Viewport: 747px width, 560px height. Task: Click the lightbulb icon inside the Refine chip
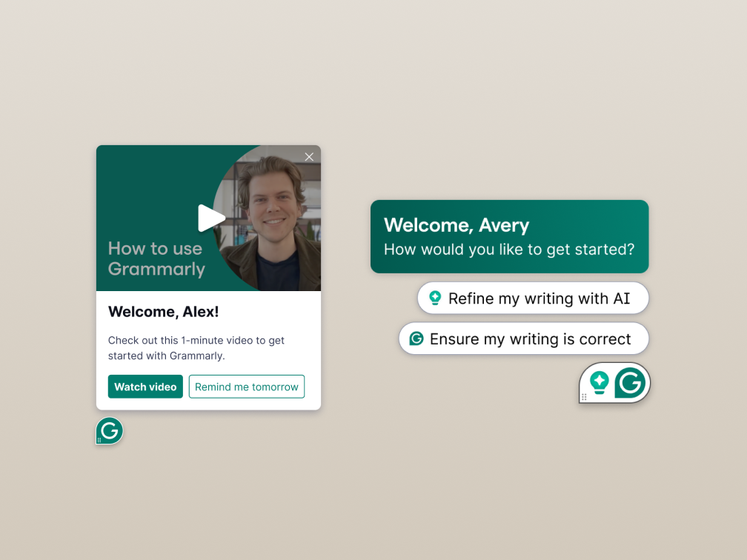coord(435,298)
